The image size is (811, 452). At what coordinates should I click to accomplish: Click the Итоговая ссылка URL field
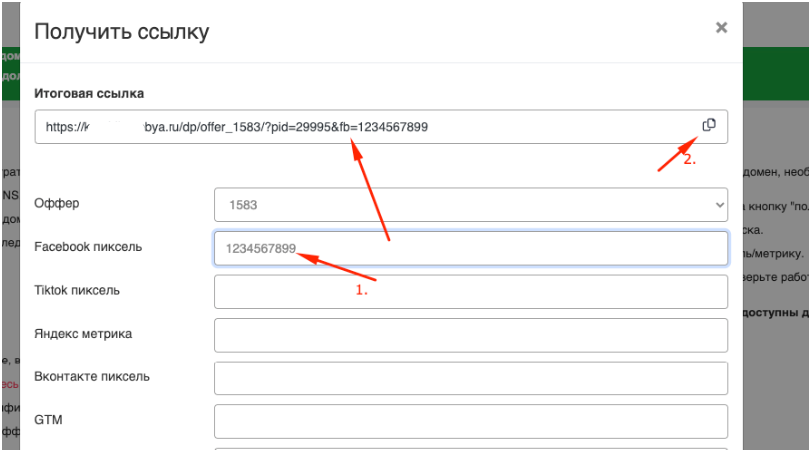(381, 127)
